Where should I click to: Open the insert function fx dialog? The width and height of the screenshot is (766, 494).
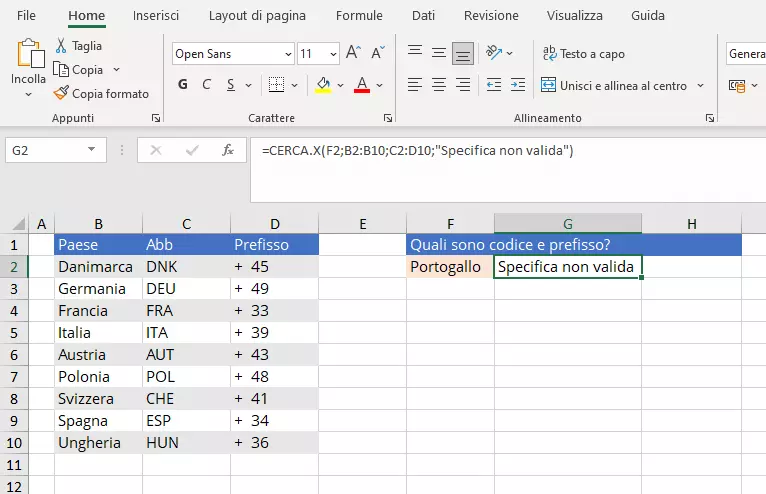[228, 150]
